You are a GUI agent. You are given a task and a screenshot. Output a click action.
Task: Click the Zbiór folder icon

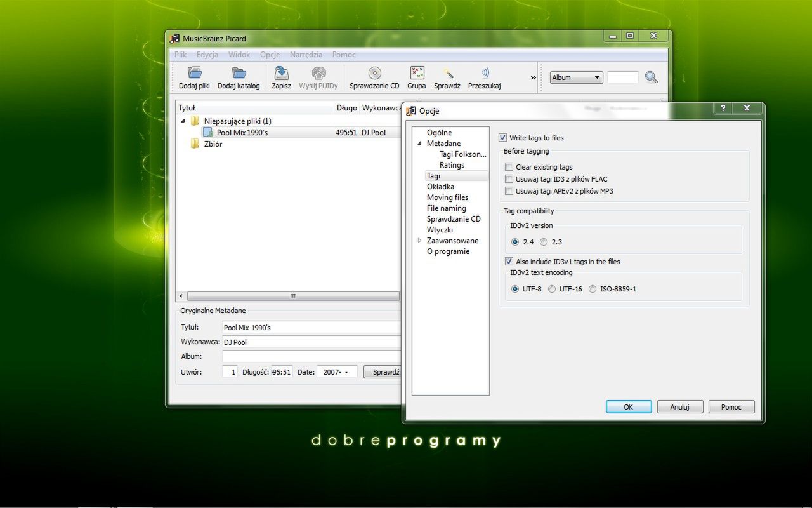point(195,144)
